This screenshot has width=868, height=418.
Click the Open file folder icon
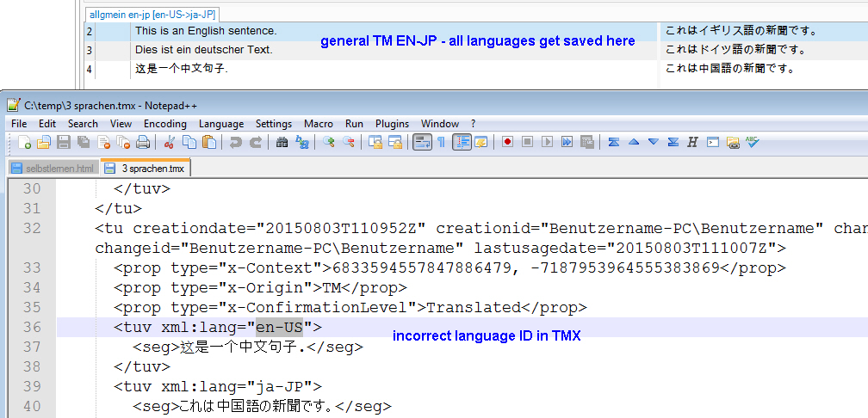44,143
